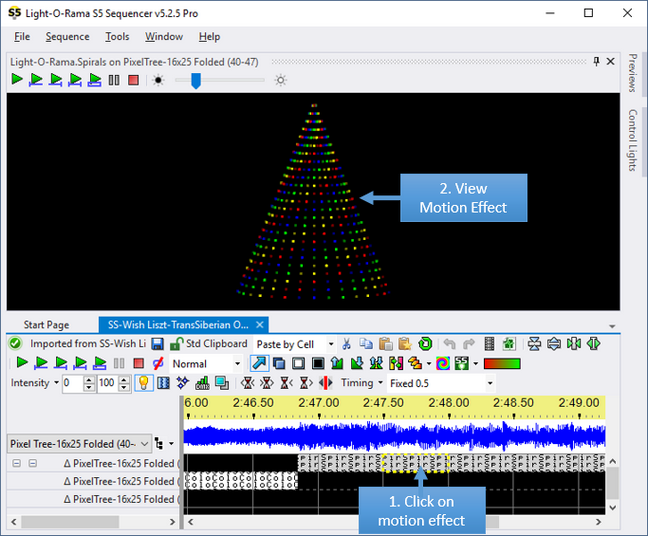
Task: Select the blue arrow select tool
Action: [x=259, y=364]
